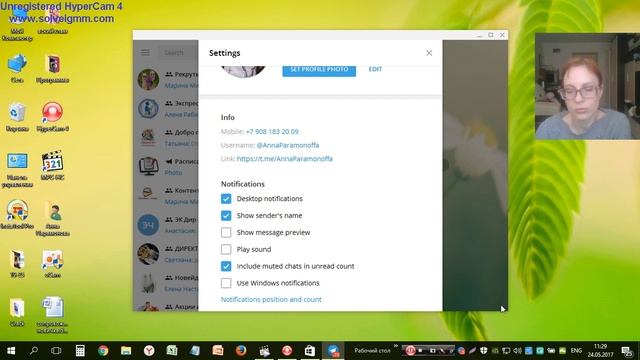Screen dimensions: 640x360
Task: Open the Новейш group chat
Action: (x=166, y=282)
